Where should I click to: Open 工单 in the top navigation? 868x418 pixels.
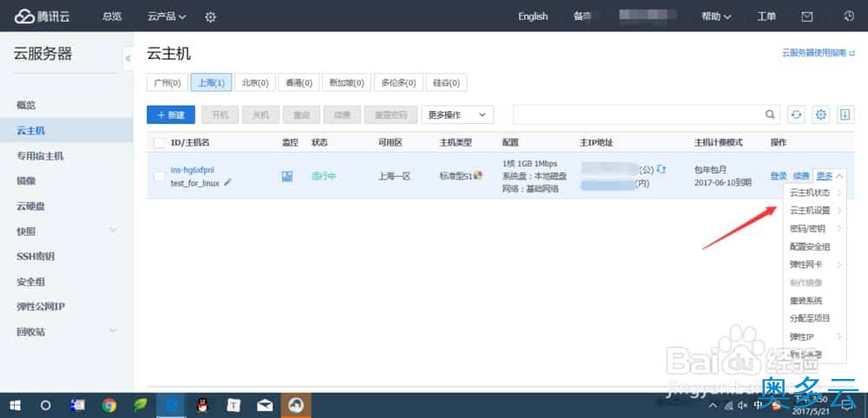(766, 16)
